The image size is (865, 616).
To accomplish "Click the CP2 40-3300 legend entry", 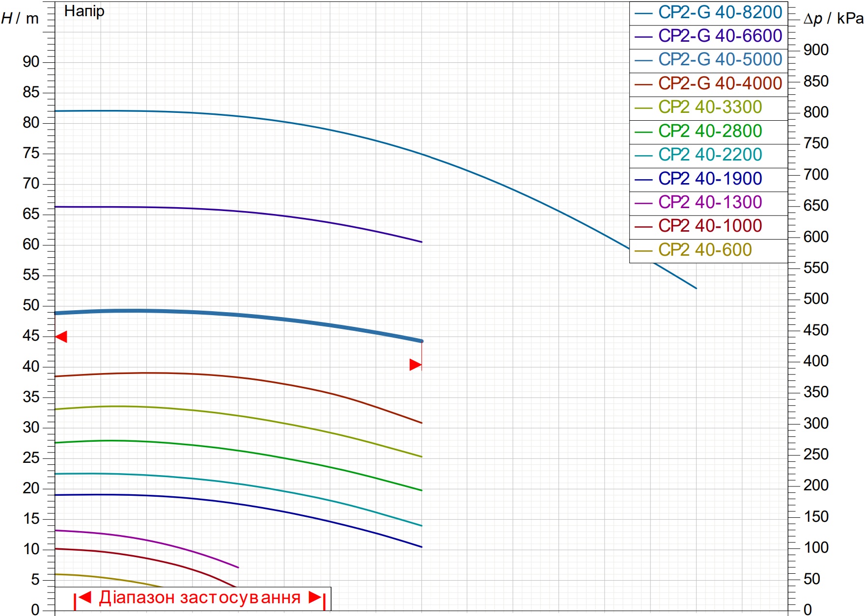I will (x=708, y=108).
